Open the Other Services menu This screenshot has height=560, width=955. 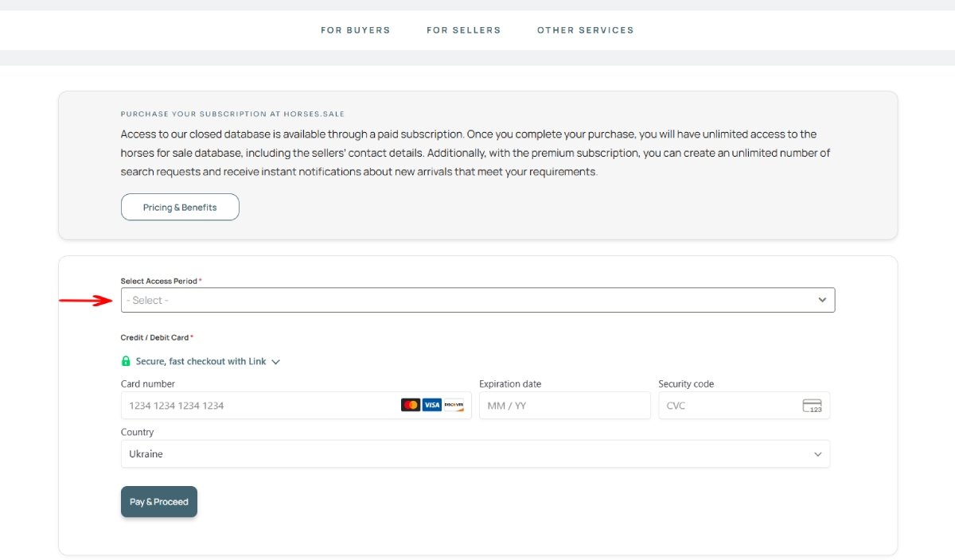pyautogui.click(x=585, y=30)
